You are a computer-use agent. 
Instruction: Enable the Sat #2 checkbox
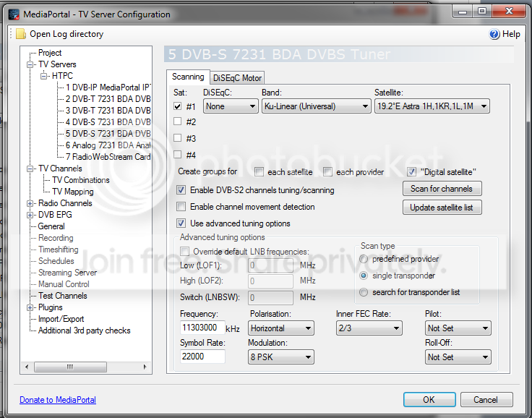(177, 121)
